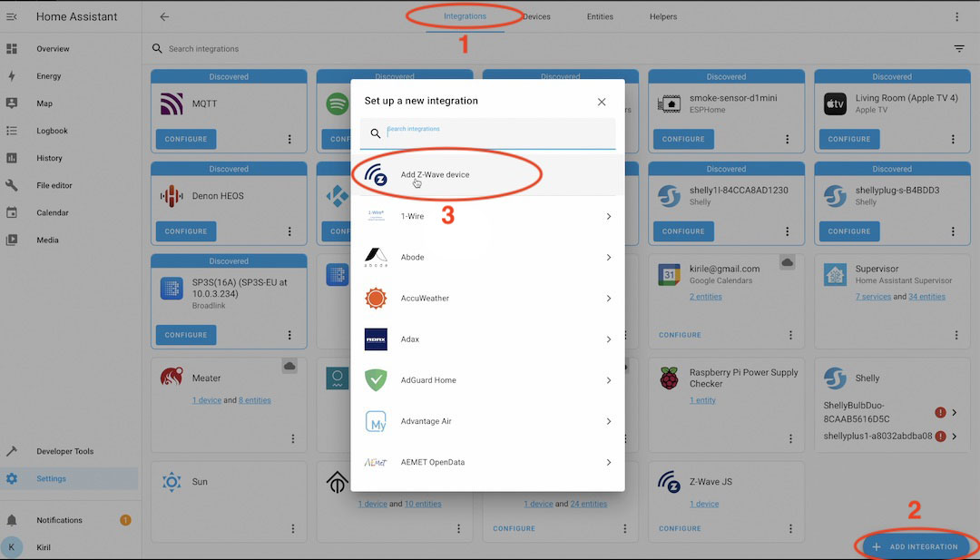Image resolution: width=980 pixels, height=560 pixels.
Task: Switch to the Entities tab
Action: pos(600,17)
